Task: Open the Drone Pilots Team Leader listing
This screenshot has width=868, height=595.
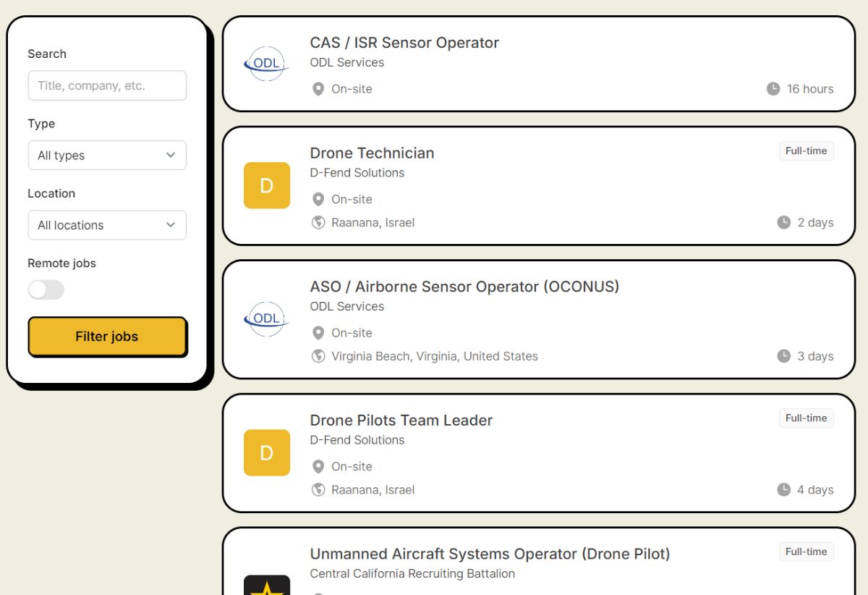Action: [401, 420]
